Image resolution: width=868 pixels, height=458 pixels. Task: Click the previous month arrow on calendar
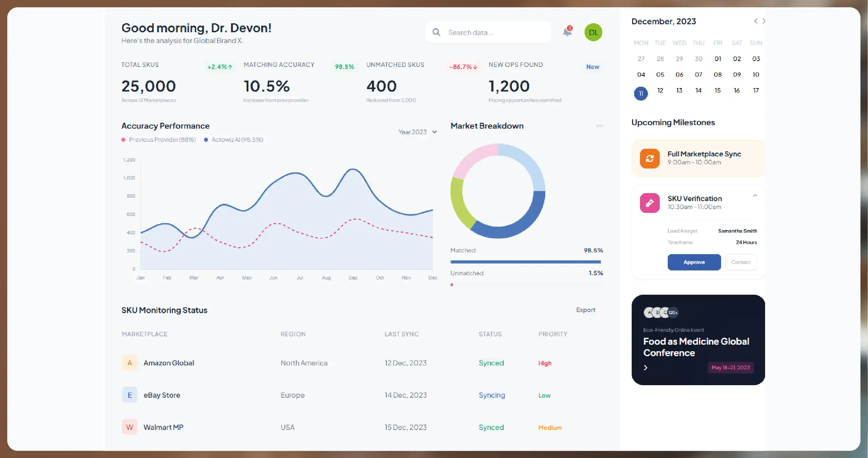pyautogui.click(x=755, y=21)
